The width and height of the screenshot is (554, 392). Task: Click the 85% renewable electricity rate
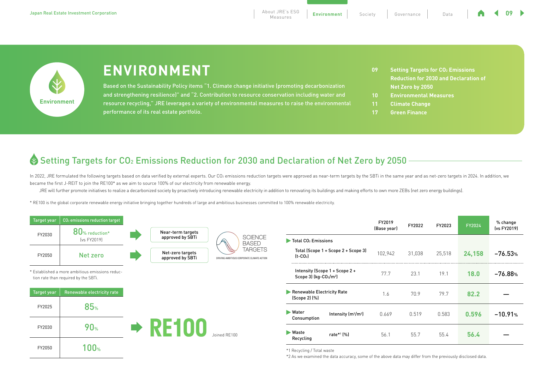tap(91, 307)
